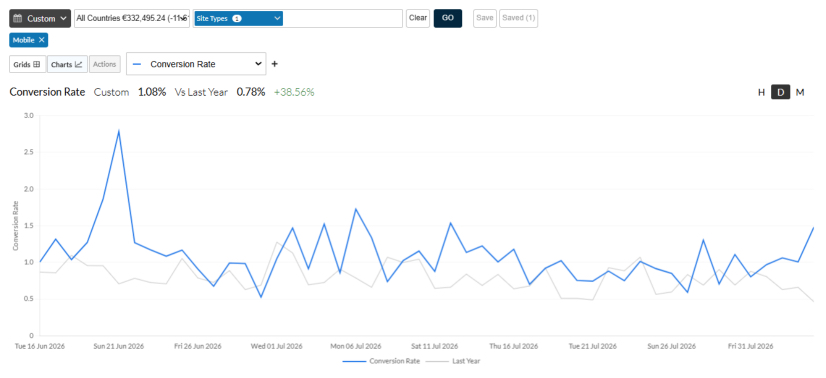Select monthly granularity M
The height and width of the screenshot is (378, 826).
(x=800, y=92)
